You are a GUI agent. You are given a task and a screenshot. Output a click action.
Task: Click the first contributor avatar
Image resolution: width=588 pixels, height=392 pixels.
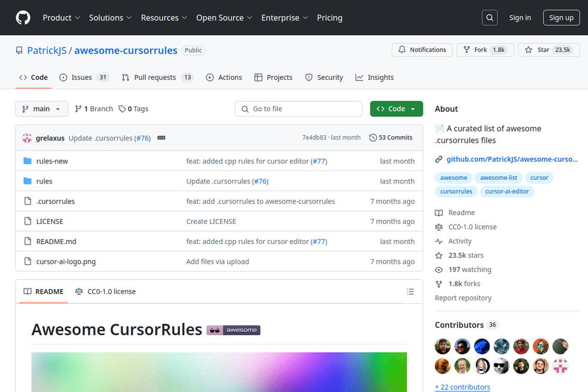[x=443, y=346]
